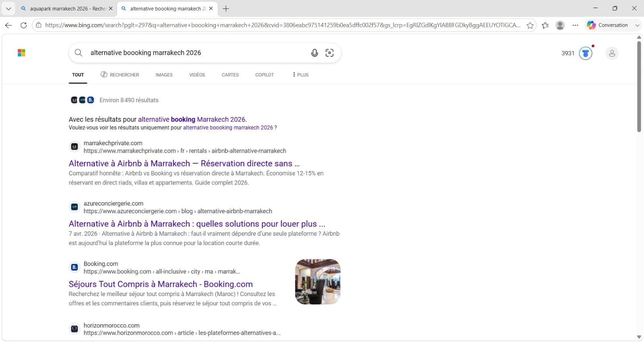This screenshot has width=644, height=342.
Task: Click the scrollbar down arrow
Action: 639,337
